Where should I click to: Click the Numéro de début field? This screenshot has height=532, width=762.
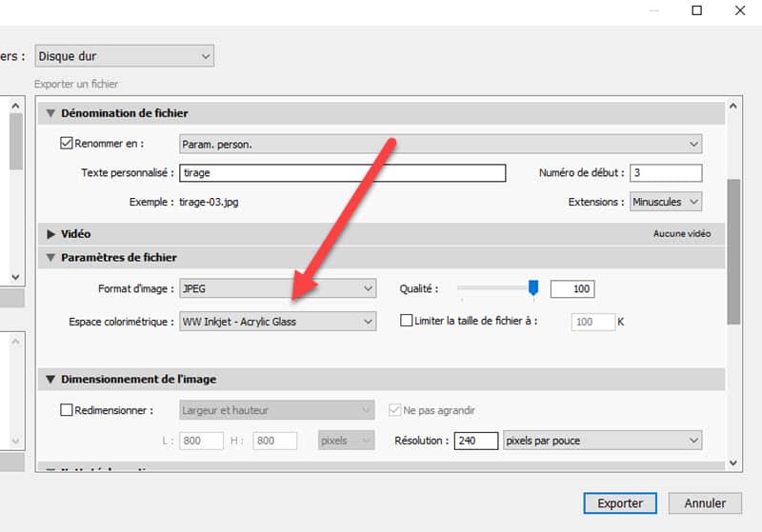(x=666, y=173)
